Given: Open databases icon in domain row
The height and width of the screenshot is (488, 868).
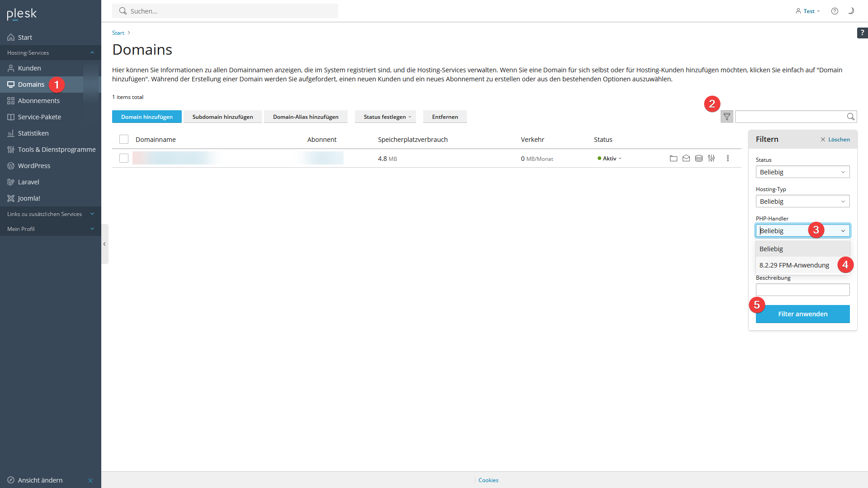Looking at the screenshot, I should (x=698, y=158).
